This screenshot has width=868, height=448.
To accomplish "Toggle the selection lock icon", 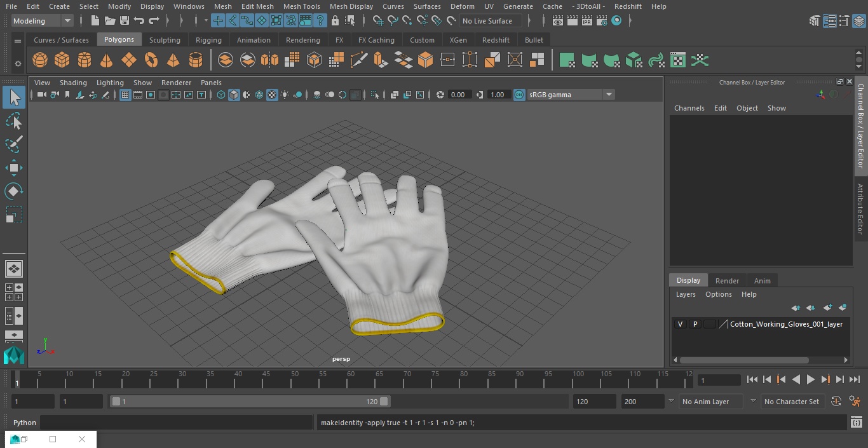I will click(335, 21).
